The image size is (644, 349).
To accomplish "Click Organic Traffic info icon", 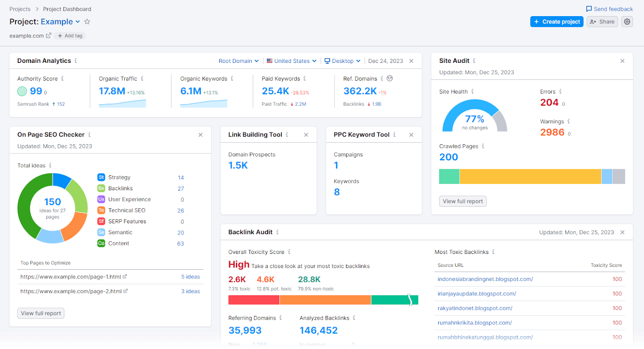I will (x=142, y=79).
